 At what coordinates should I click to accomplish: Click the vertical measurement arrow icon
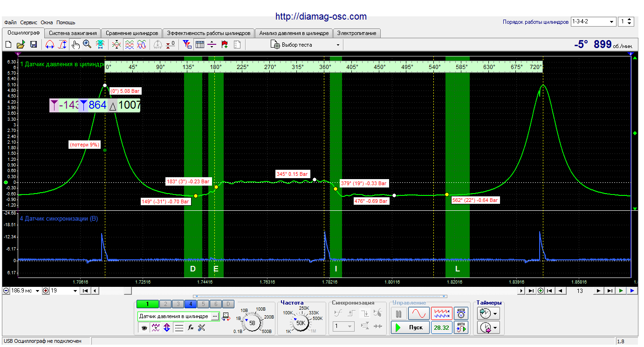[x=63, y=45]
